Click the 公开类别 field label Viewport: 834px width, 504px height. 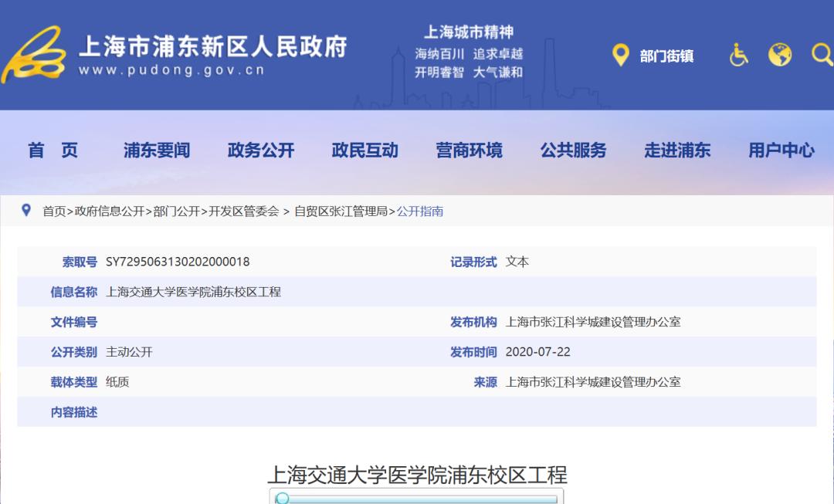pyautogui.click(x=74, y=352)
